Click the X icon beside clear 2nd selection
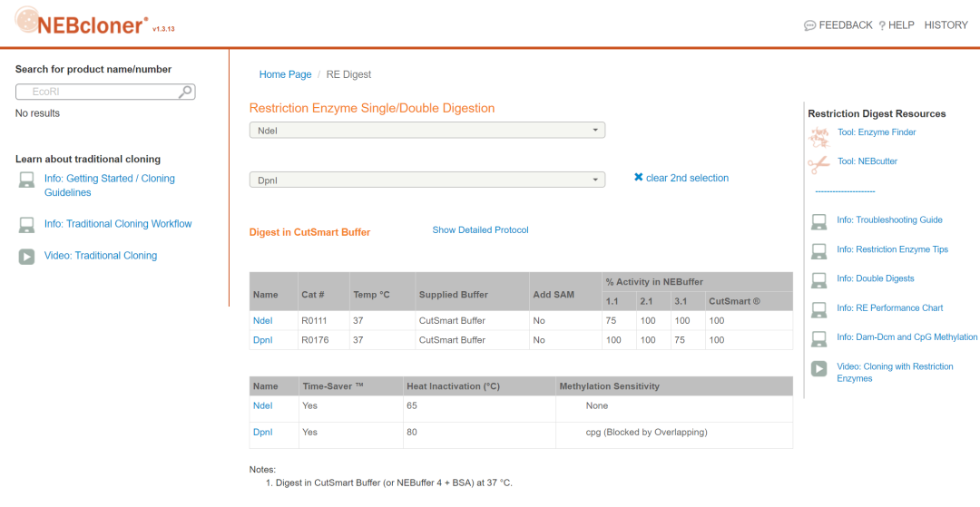Screen dimensions: 980x507 [x=638, y=178]
